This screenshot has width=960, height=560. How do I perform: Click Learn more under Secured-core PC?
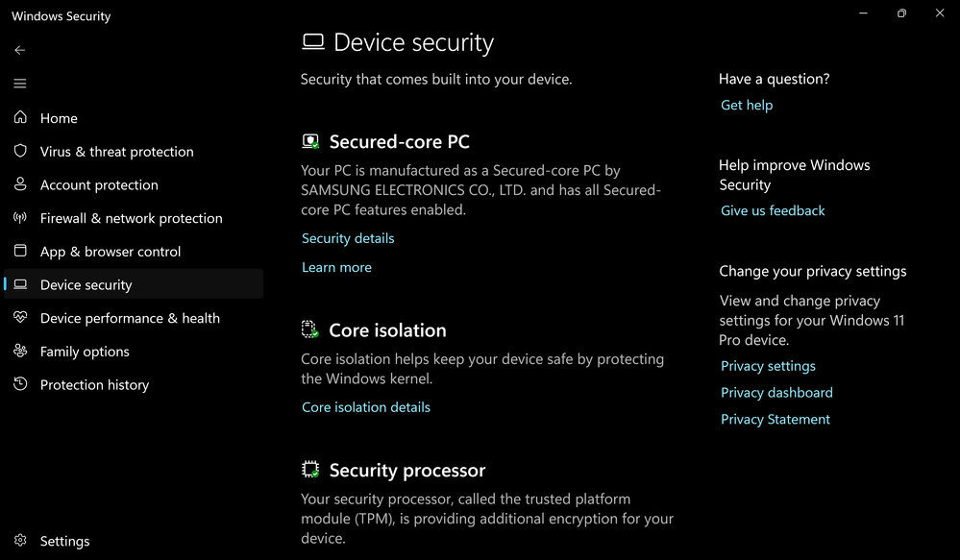[x=336, y=267]
